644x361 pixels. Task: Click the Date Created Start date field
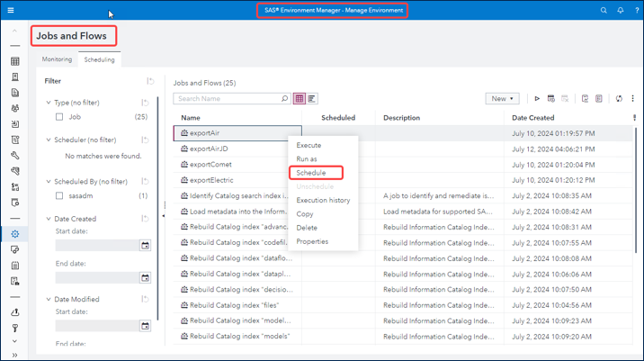(97, 246)
